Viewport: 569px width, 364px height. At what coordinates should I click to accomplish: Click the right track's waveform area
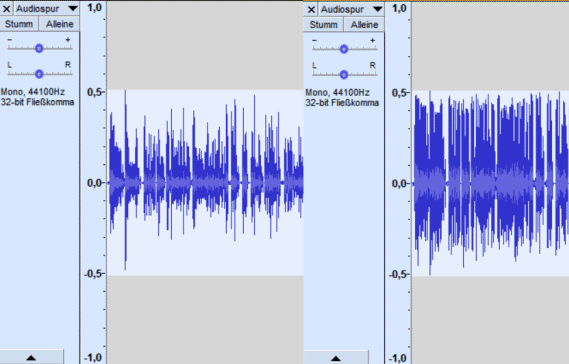click(490, 183)
